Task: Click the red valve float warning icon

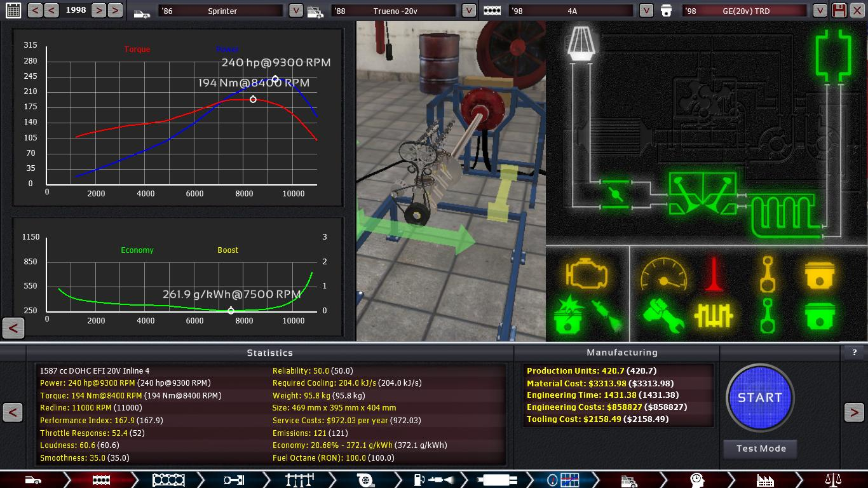Action: (715, 274)
